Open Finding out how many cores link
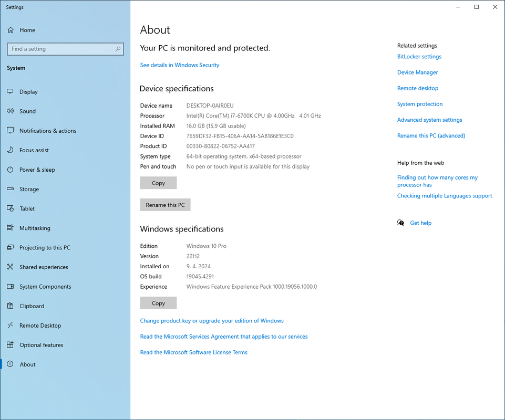The image size is (505, 420). 437,181
